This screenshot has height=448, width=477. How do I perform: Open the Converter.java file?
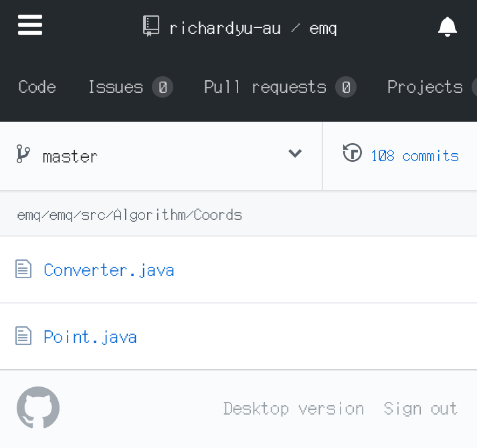point(109,270)
